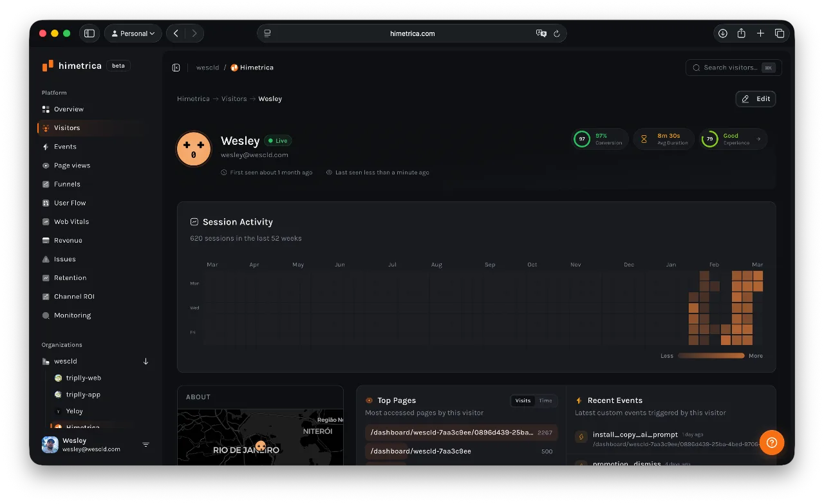
Task: Go back in browser history
Action: coord(176,33)
